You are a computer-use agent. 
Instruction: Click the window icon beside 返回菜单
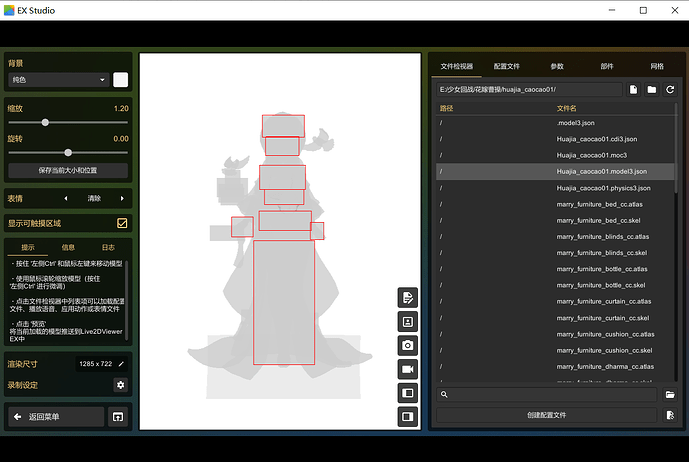118,417
